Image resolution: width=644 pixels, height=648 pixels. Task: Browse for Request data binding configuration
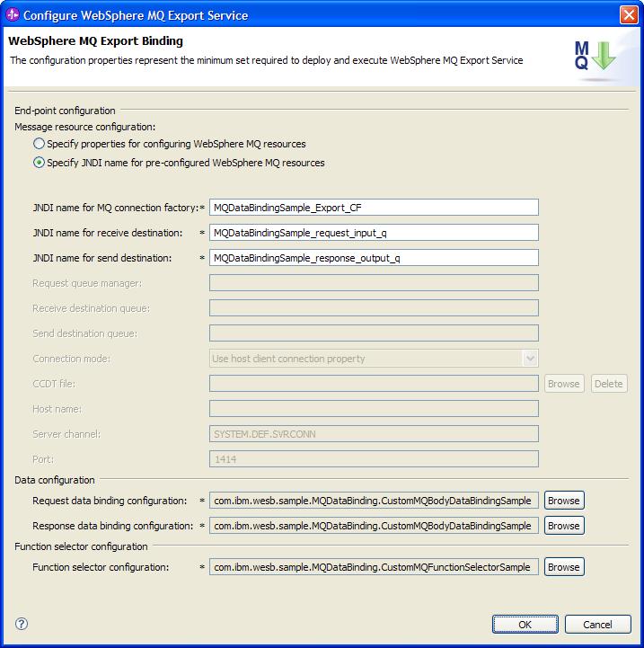(x=564, y=501)
